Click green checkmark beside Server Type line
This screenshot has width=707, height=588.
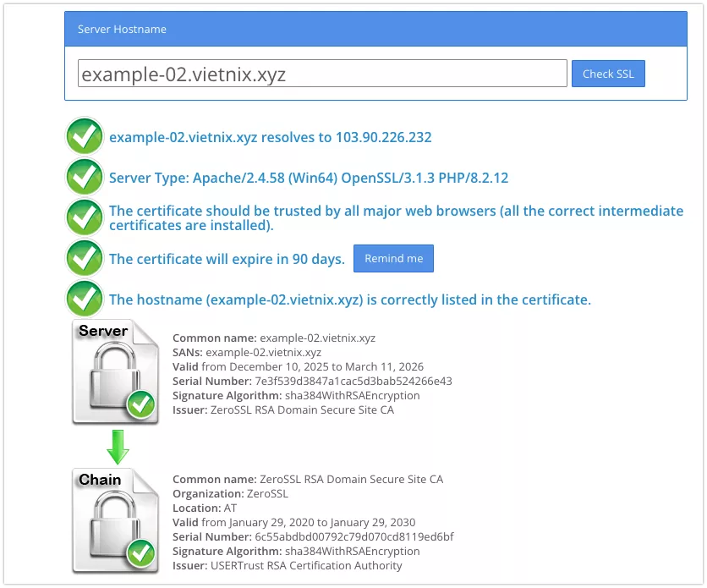[x=85, y=178]
